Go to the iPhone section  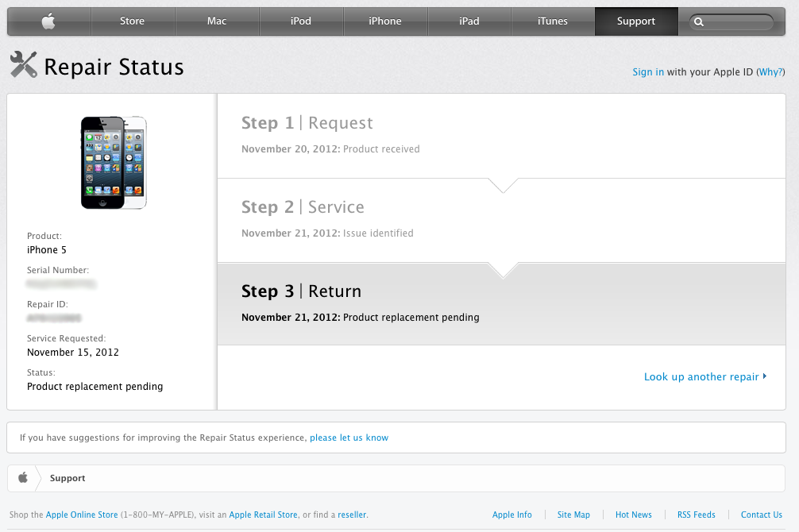coord(385,21)
